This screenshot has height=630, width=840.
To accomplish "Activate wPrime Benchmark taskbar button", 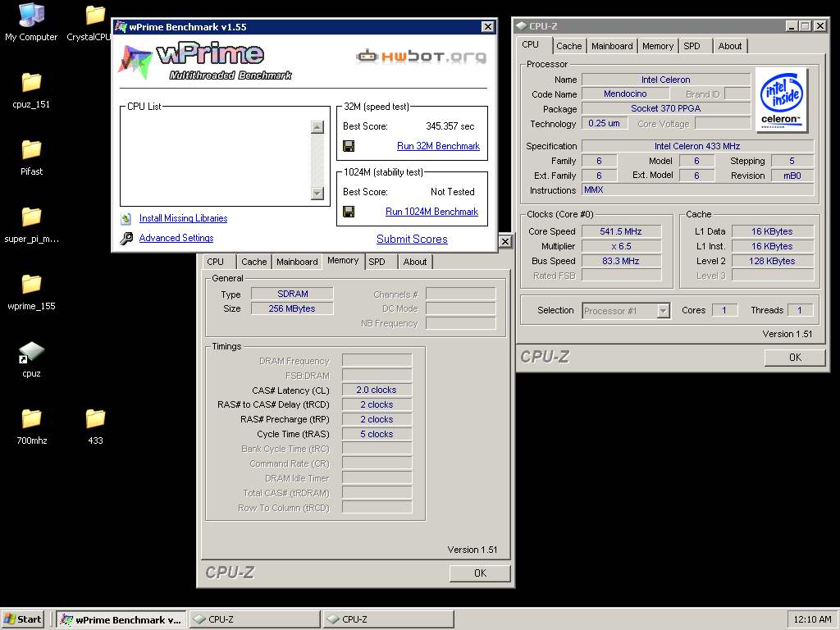I will [121, 620].
